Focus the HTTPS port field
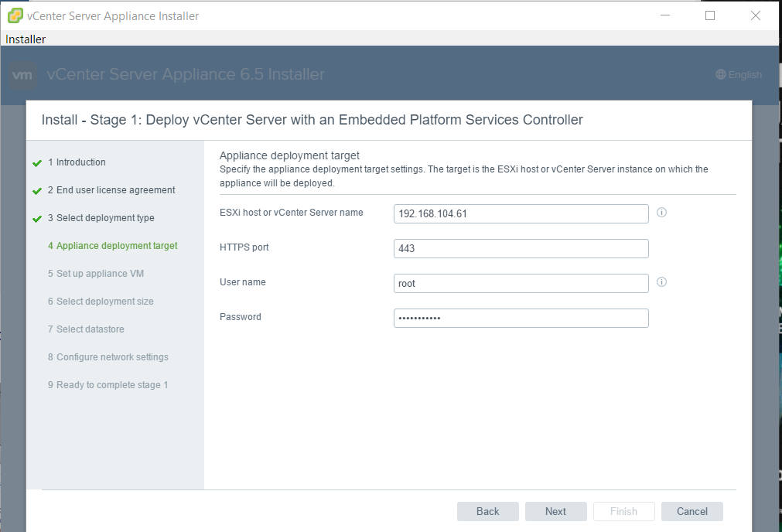 pos(521,249)
